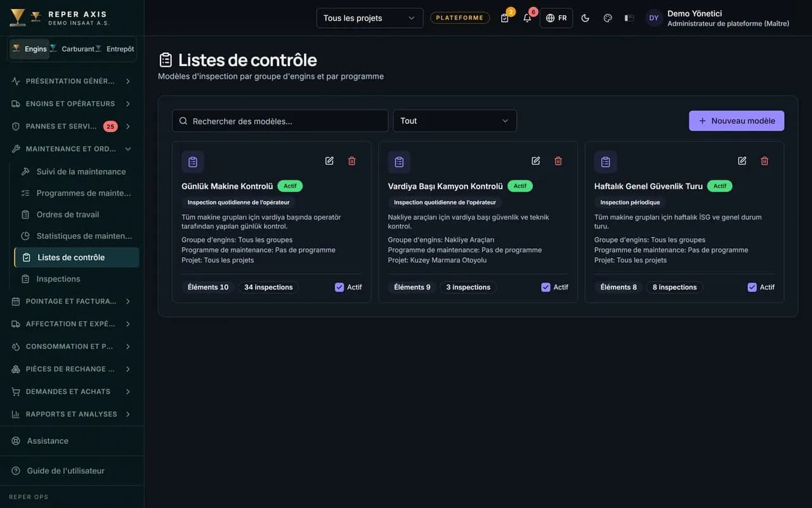Edit the Vardiya Başı Kamyon Kontrolü template
The width and height of the screenshot is (812, 508).
536,161
